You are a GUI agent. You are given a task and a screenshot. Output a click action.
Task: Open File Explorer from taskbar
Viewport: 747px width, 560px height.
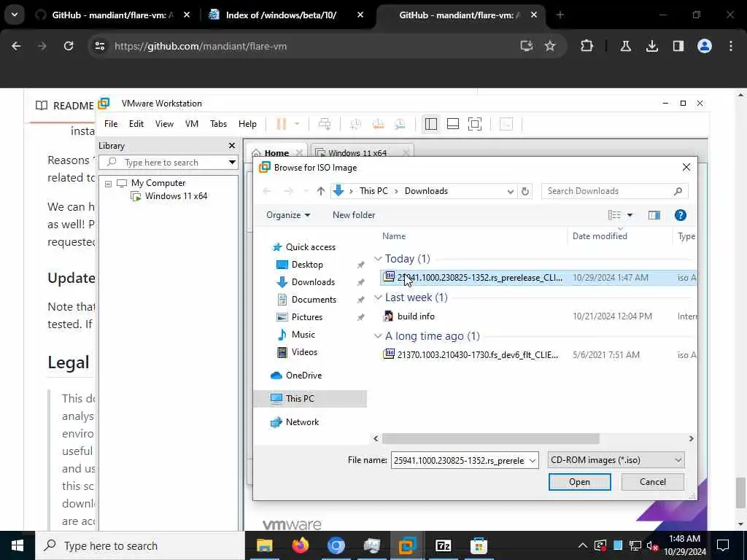(264, 545)
